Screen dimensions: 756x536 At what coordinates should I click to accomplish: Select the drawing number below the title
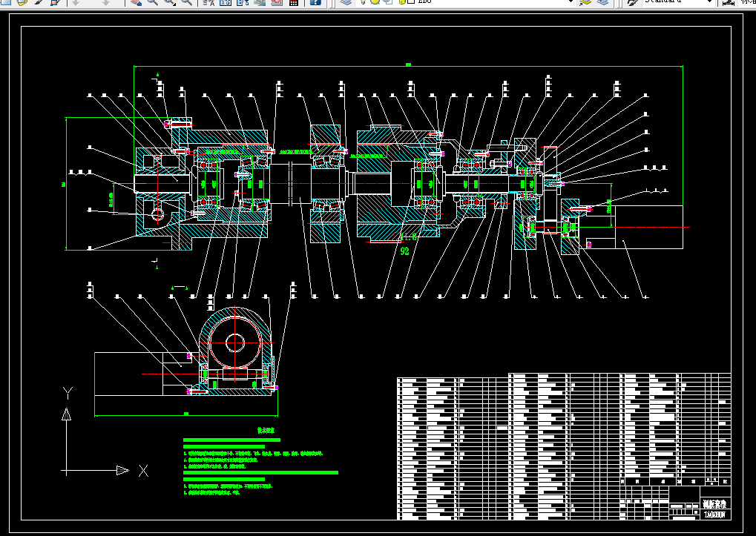pos(714,515)
